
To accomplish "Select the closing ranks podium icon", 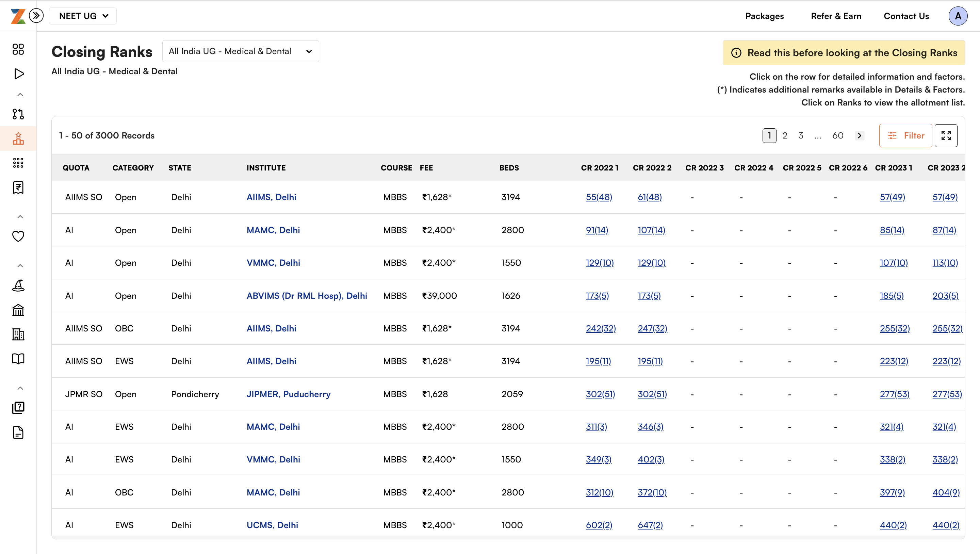I will point(18,138).
